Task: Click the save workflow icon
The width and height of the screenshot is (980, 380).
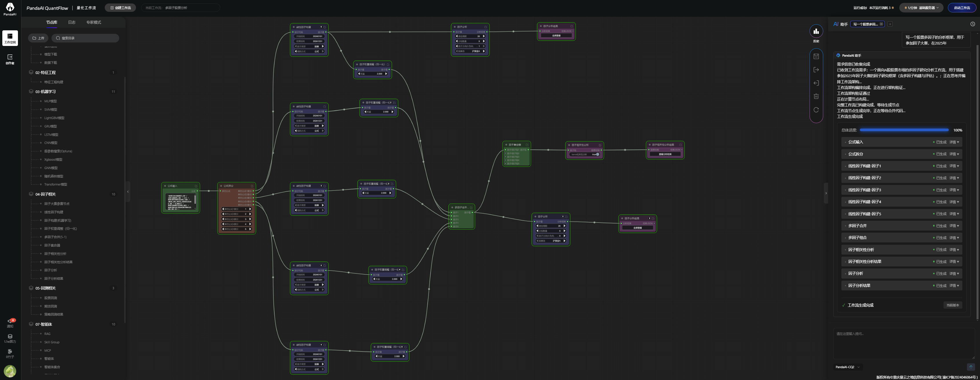Action: [x=816, y=56]
